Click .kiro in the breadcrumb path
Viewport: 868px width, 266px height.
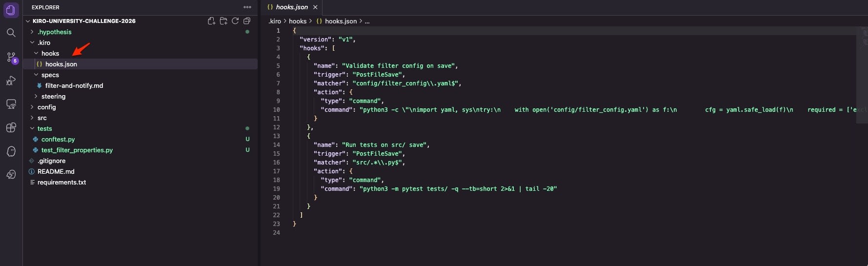(275, 21)
